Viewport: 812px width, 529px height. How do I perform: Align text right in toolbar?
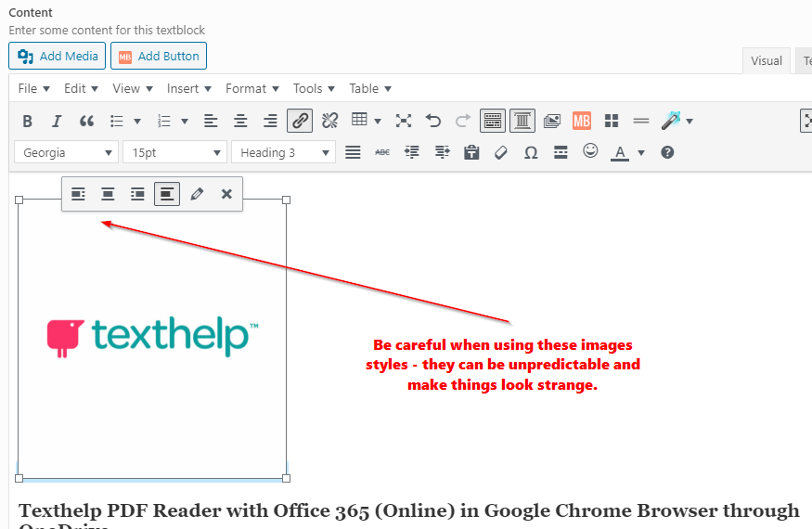point(270,122)
